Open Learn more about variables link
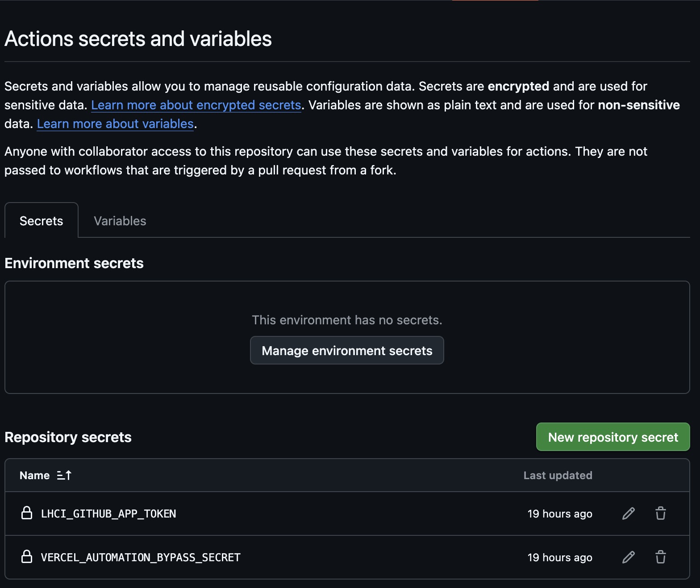This screenshot has width=700, height=588. (115, 124)
